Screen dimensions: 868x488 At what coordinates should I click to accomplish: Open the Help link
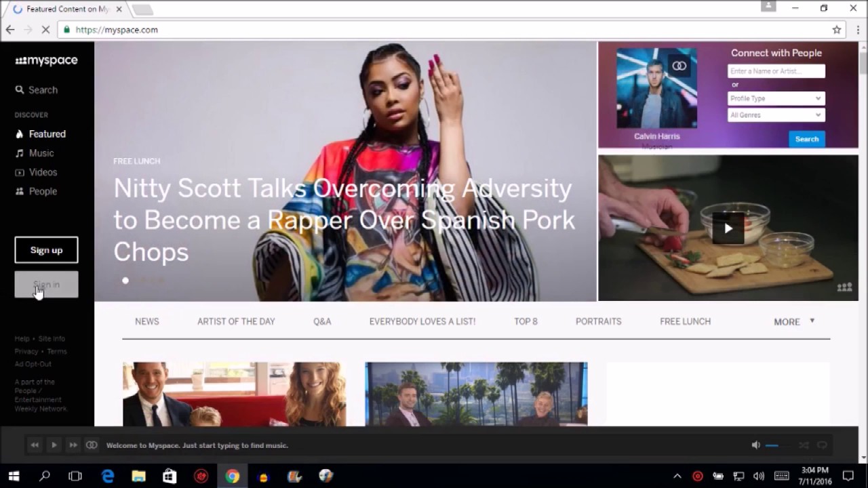click(x=22, y=339)
